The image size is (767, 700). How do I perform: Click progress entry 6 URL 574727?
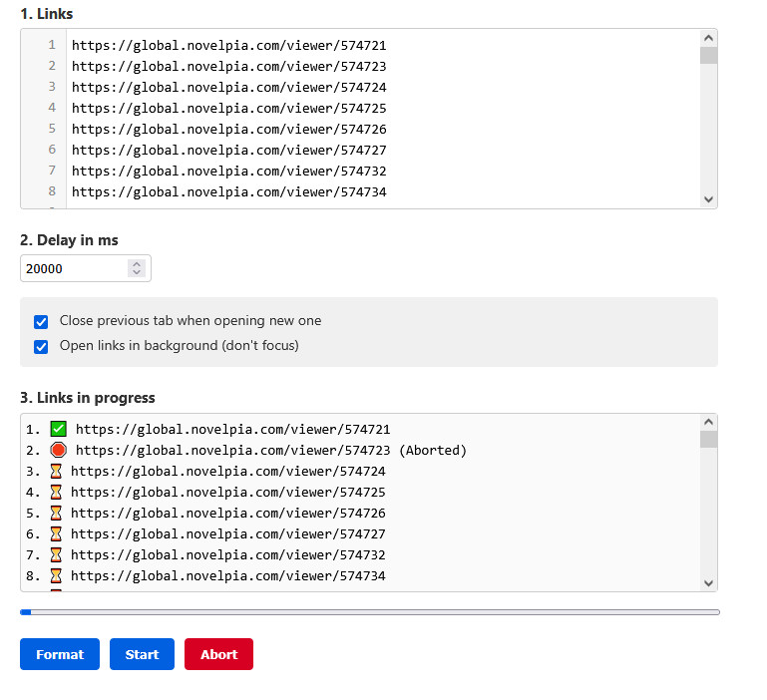tap(228, 534)
